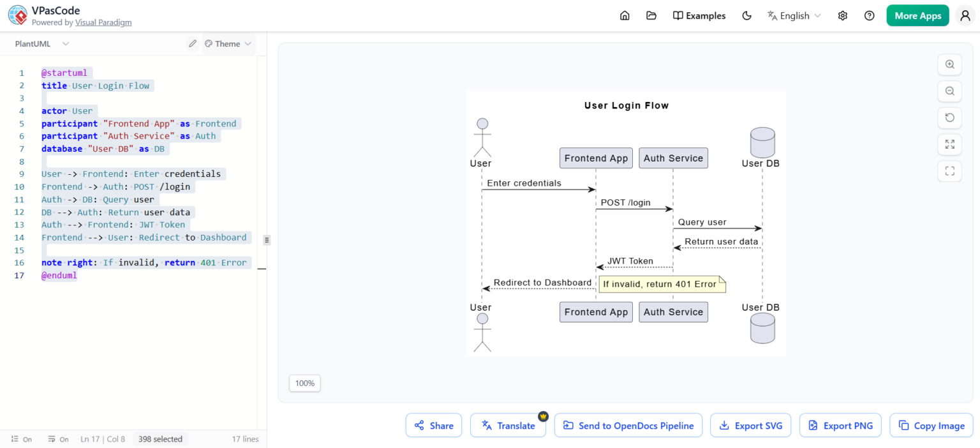Click the Translate button
The height and width of the screenshot is (448, 980).
pos(508,426)
